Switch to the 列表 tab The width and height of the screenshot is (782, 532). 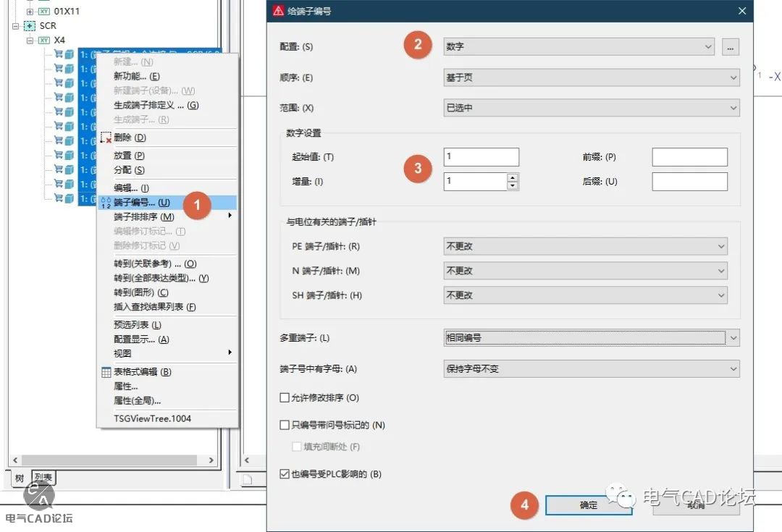tap(43, 478)
